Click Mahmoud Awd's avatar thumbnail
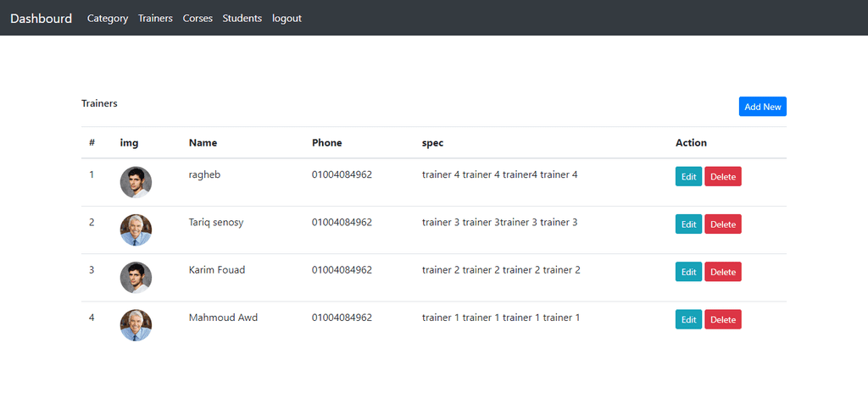This screenshot has height=420, width=868. pyautogui.click(x=136, y=325)
